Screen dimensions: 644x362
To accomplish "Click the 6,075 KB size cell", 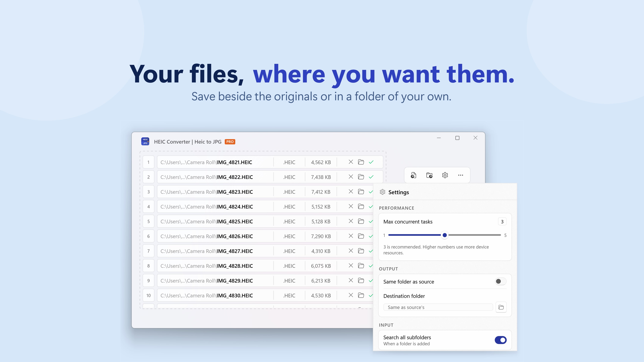I will [x=321, y=266].
